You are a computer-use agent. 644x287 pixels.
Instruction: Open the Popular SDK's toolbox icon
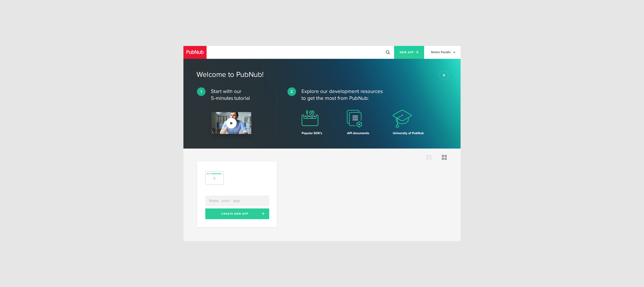[x=310, y=118]
